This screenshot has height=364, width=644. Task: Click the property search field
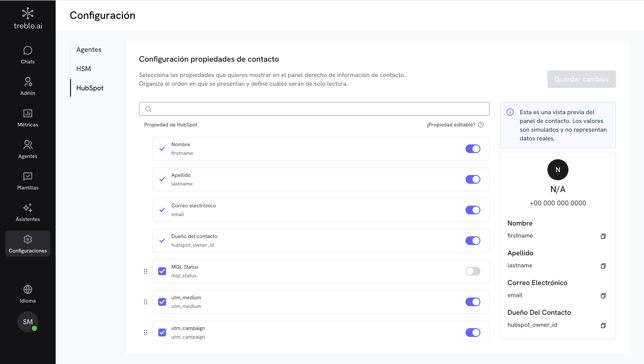[314, 109]
